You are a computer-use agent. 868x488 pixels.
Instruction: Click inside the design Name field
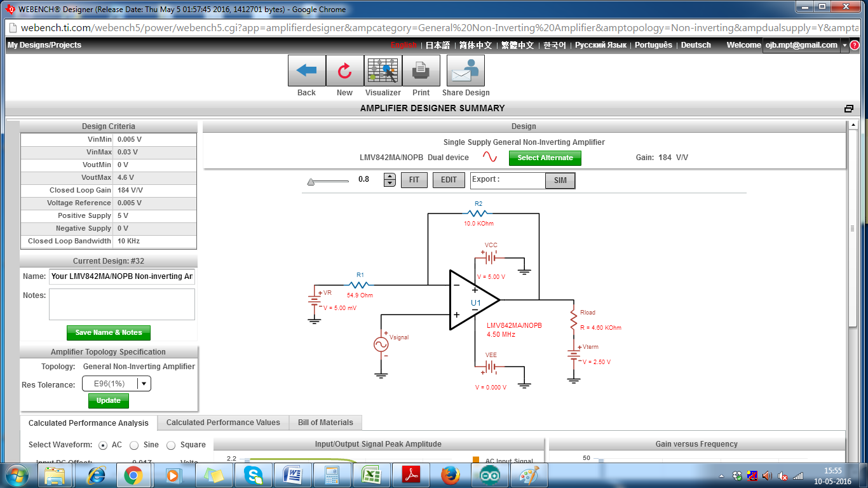(x=123, y=276)
